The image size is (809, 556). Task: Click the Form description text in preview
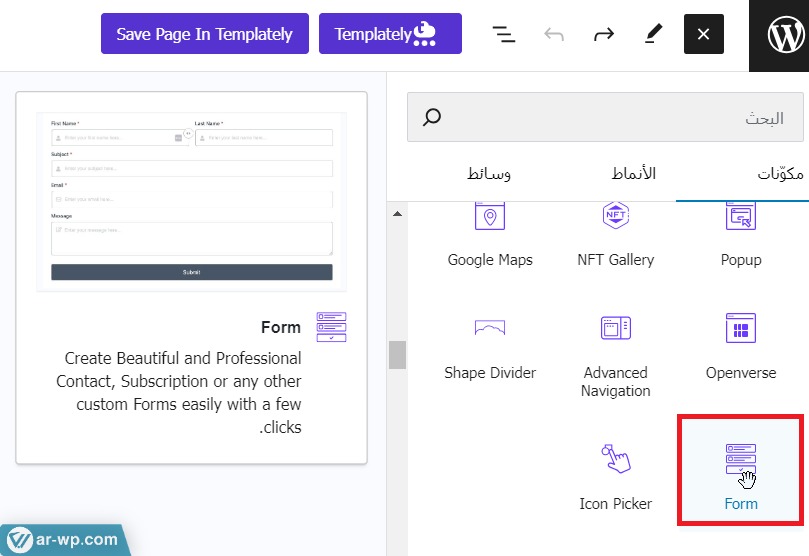click(179, 393)
